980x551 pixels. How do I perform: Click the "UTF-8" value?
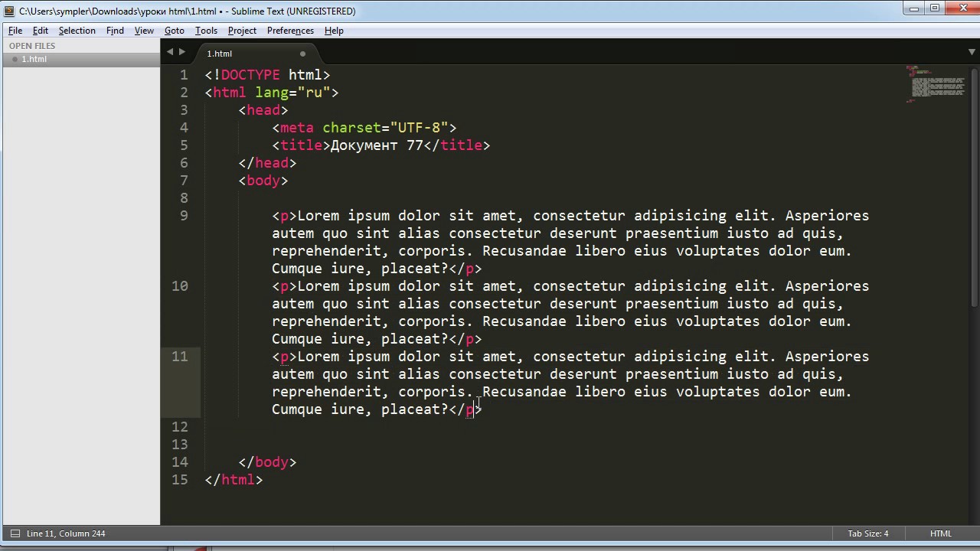click(x=420, y=128)
